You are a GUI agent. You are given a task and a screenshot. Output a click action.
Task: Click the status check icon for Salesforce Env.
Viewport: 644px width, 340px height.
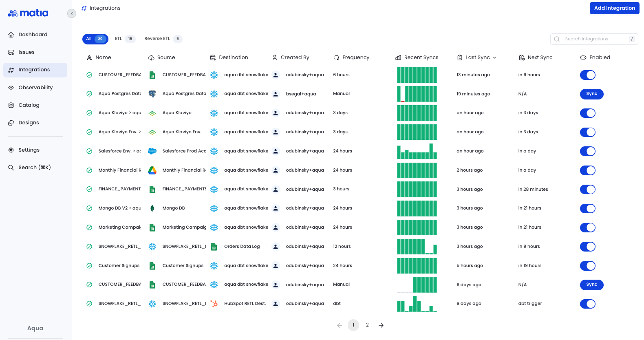tap(89, 151)
